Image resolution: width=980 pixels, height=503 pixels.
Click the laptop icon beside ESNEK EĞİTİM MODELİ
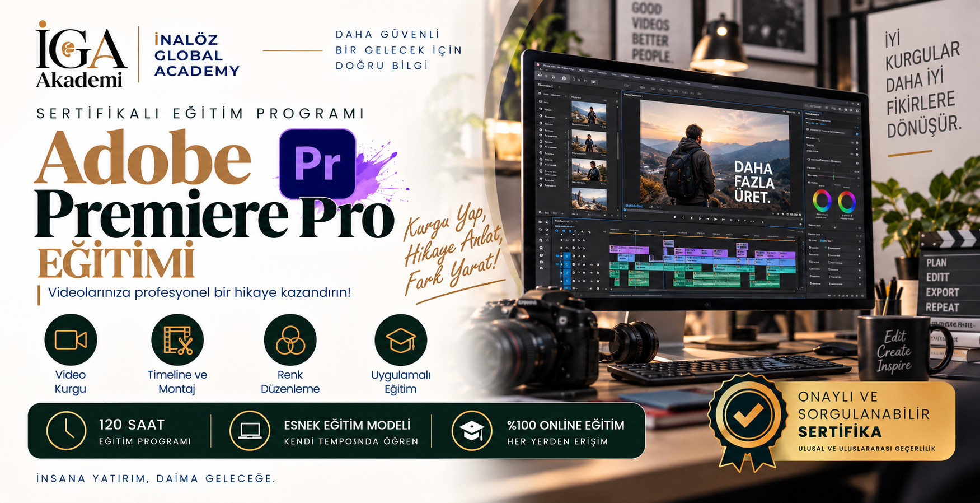tap(250, 431)
